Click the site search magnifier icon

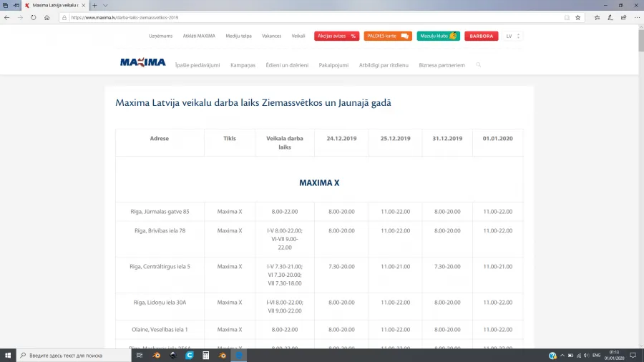(479, 65)
